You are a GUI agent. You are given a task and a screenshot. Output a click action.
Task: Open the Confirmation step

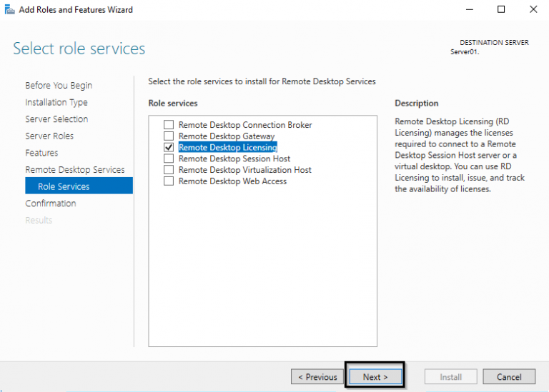coord(51,203)
